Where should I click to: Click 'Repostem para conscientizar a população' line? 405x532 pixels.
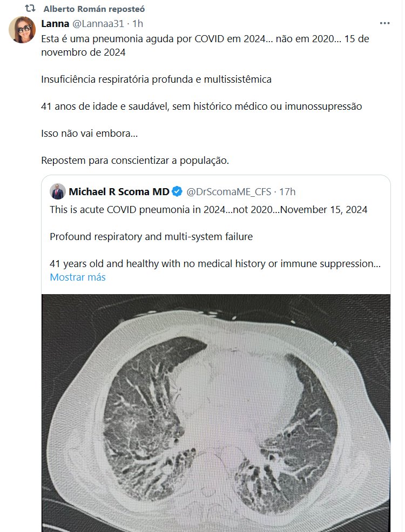[135, 161]
